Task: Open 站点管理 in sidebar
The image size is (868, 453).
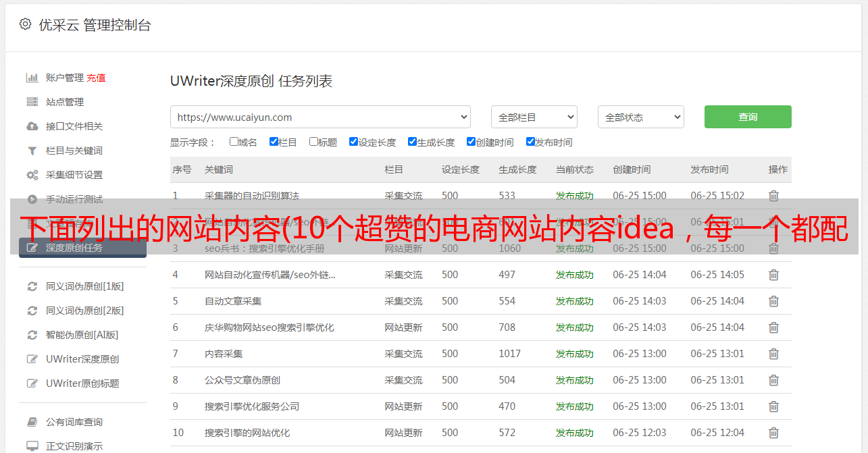Action: [65, 102]
